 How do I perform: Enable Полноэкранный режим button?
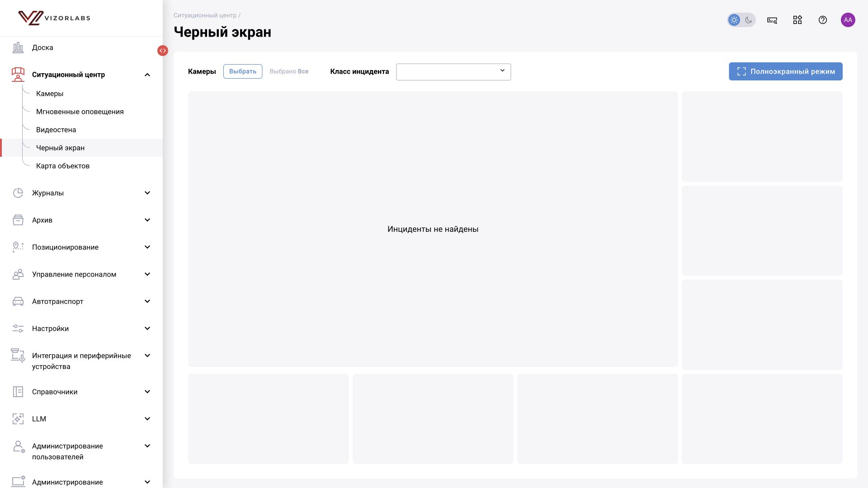(x=786, y=71)
